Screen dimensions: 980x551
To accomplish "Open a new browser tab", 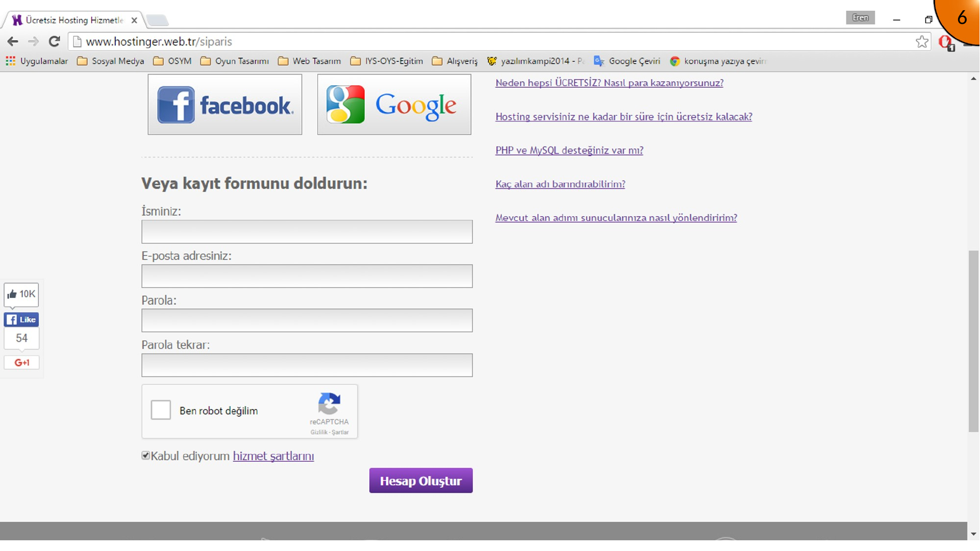I will click(x=157, y=20).
